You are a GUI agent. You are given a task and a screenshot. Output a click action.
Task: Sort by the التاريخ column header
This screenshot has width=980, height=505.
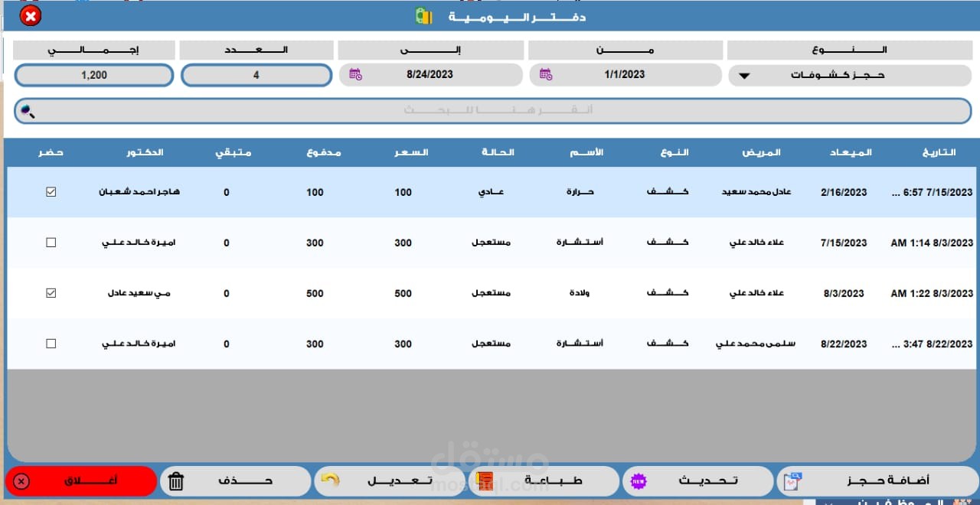pyautogui.click(x=939, y=152)
